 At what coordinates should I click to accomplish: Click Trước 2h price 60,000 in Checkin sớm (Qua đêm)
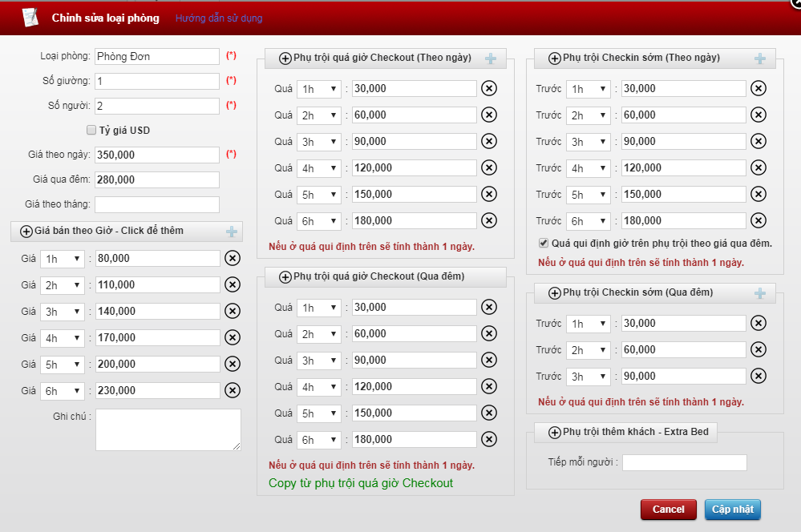tap(683, 350)
